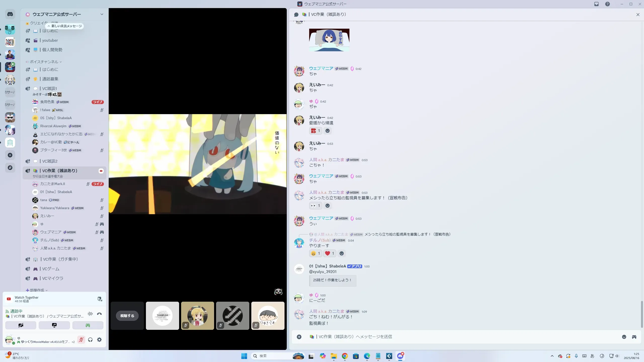Toggle headphone deafen
Screen dimensions: 644x362
(90, 340)
